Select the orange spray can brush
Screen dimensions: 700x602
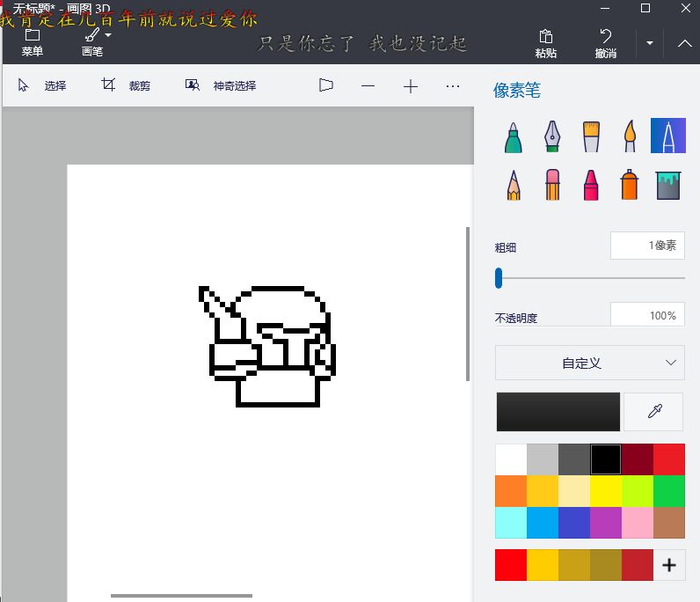(x=630, y=184)
